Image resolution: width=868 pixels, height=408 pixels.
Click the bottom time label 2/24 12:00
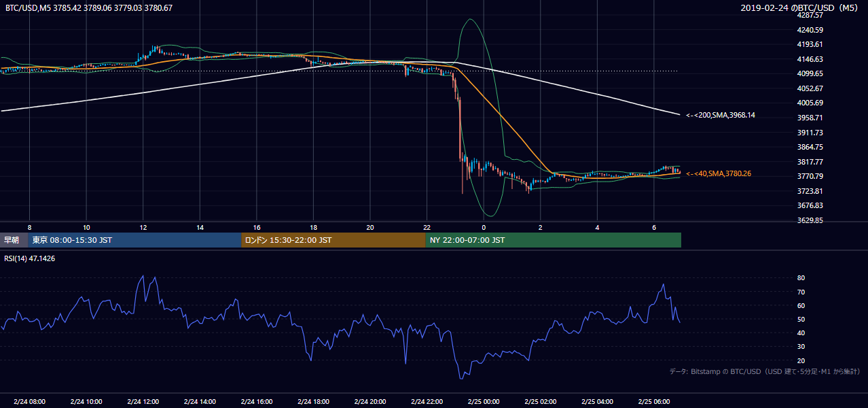click(x=143, y=402)
